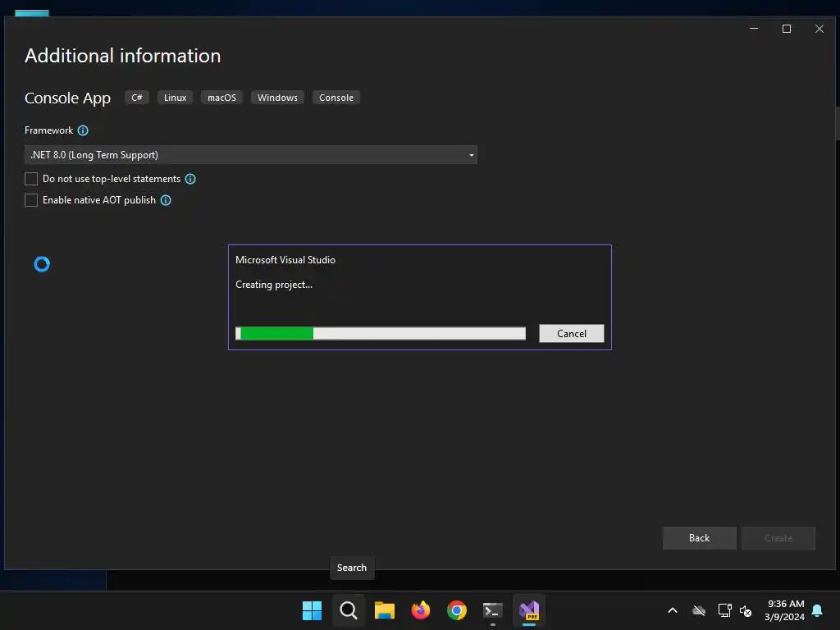The height and width of the screenshot is (630, 840).
Task: Click the Console App title text
Action: (x=67, y=98)
